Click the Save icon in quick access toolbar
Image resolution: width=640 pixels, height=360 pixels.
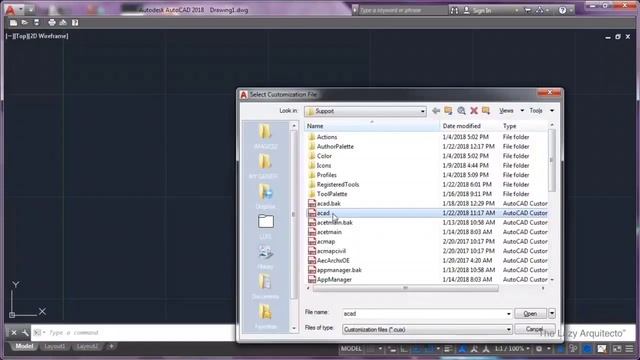click(x=37, y=23)
